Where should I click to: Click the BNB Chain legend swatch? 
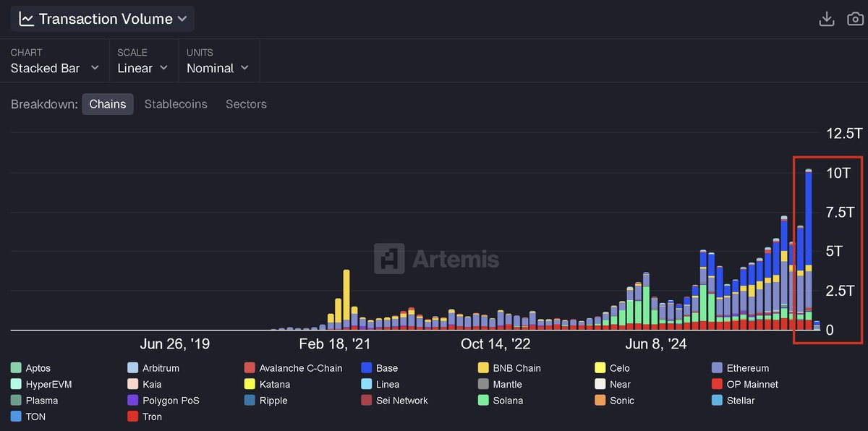pyautogui.click(x=483, y=368)
